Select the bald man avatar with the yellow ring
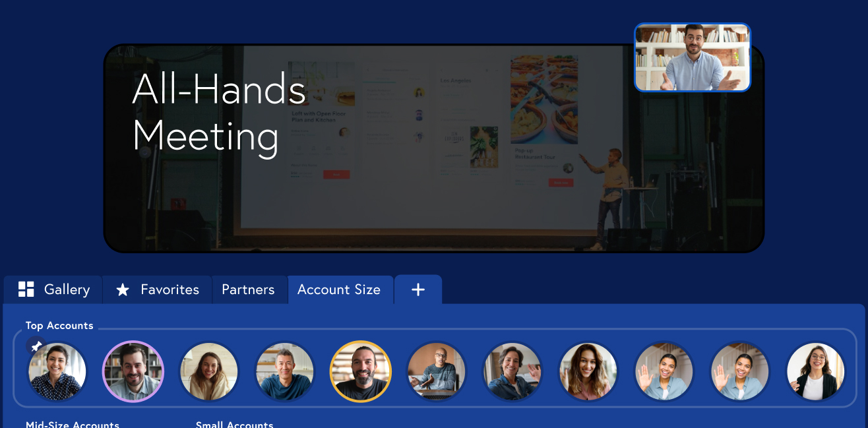The image size is (868, 428). point(361,371)
